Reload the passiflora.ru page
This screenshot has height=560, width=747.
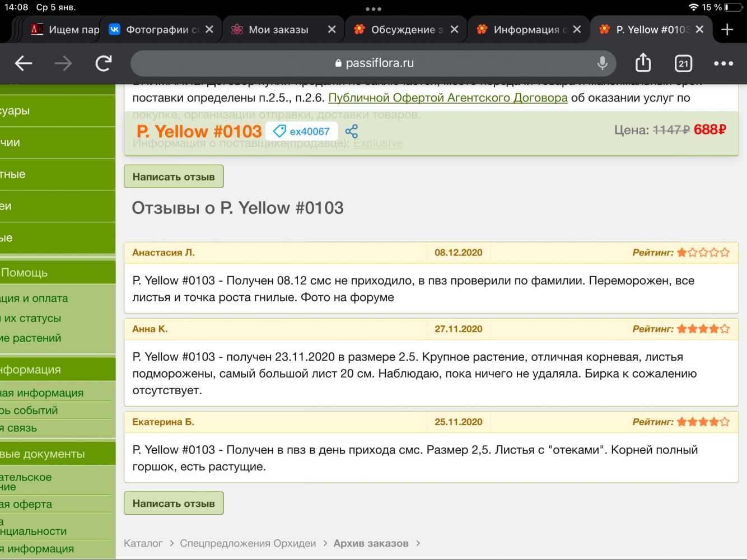point(104,63)
